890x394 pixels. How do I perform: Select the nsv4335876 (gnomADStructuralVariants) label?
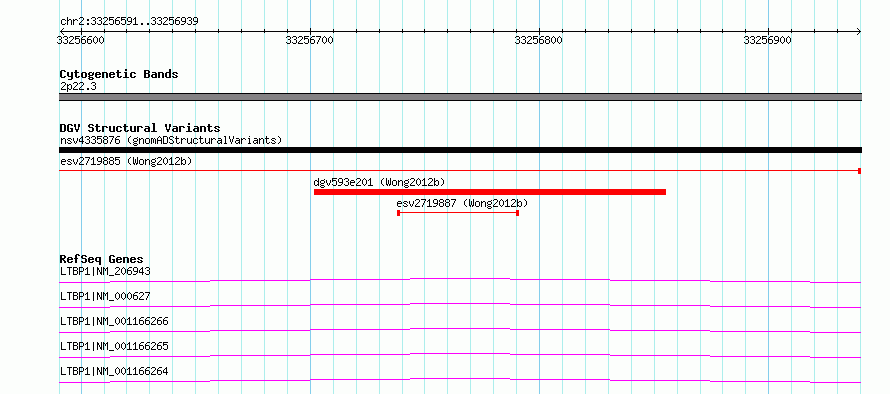pyautogui.click(x=171, y=140)
